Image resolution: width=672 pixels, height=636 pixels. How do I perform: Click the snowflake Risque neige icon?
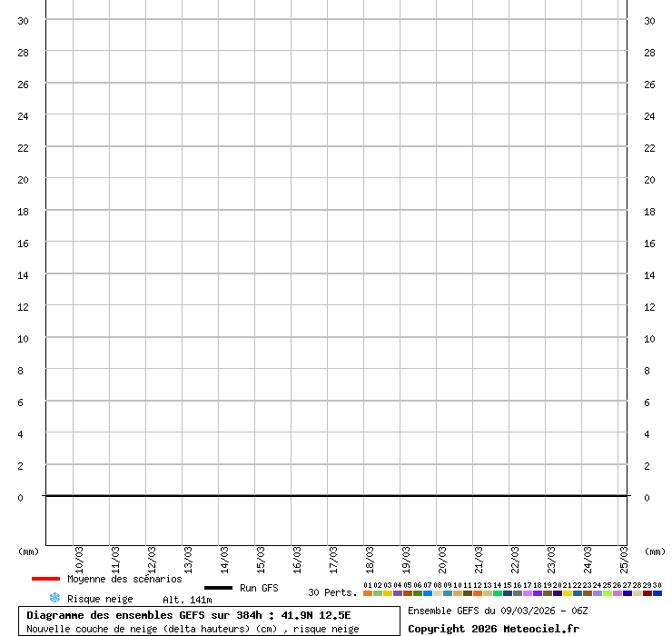tap(54, 598)
